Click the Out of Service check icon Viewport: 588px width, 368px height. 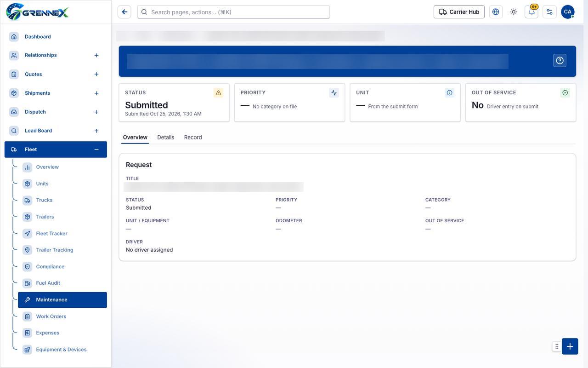(x=565, y=92)
